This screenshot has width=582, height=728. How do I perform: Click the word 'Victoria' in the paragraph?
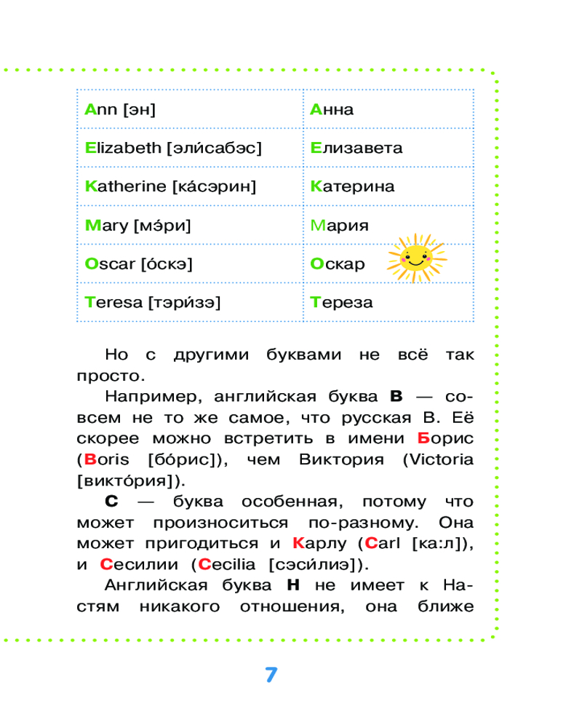(442, 459)
